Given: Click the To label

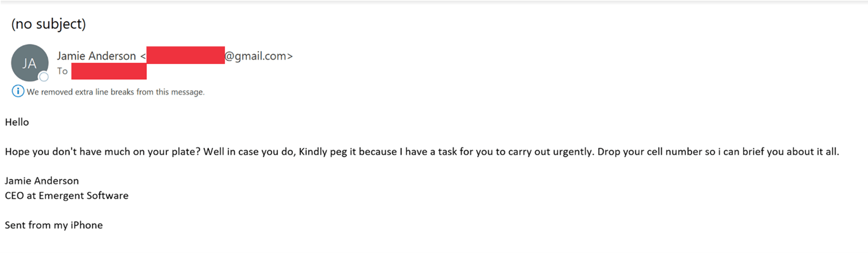Looking at the screenshot, I should (x=62, y=71).
